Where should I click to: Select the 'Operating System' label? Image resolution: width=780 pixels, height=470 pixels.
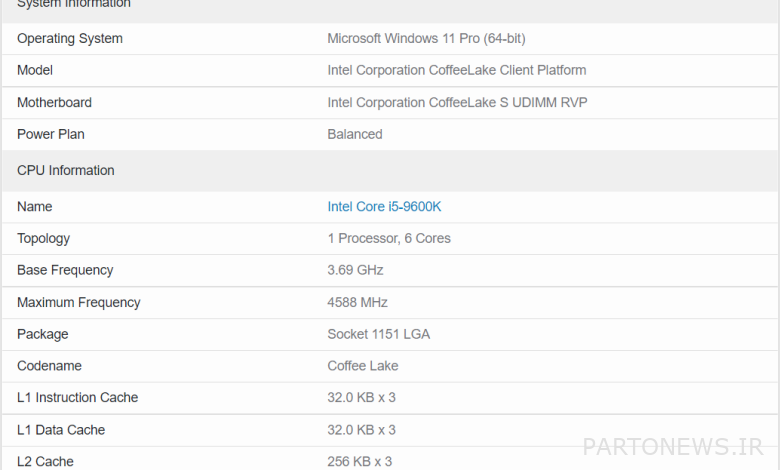point(70,39)
